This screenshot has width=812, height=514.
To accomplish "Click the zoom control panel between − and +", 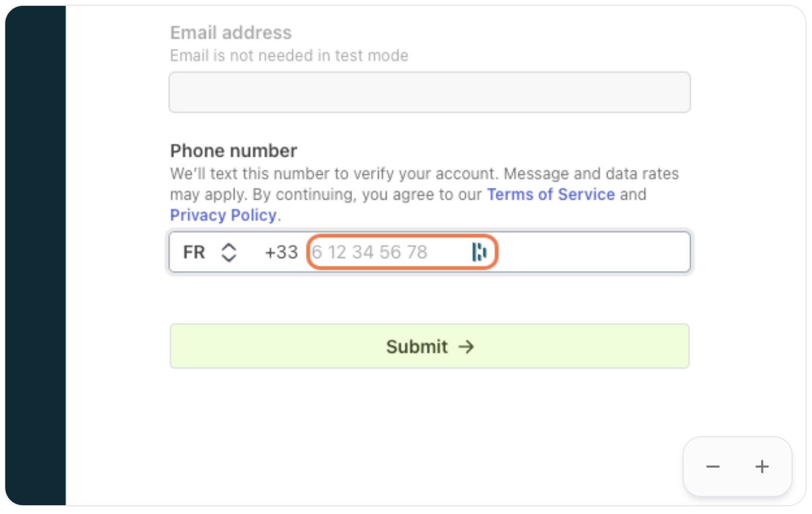I will [737, 467].
